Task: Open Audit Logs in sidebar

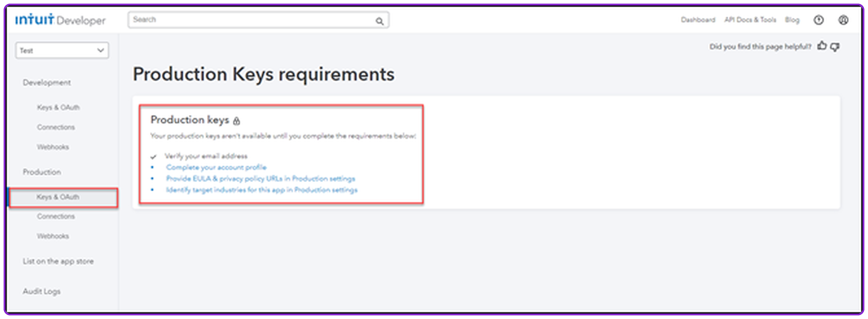Action: coord(41,291)
